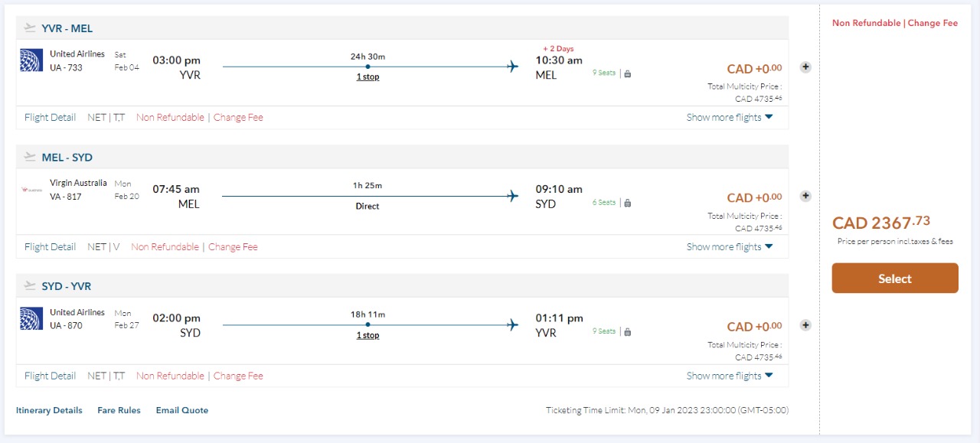Click baggage icon on MEL - SYD flight

(x=628, y=204)
